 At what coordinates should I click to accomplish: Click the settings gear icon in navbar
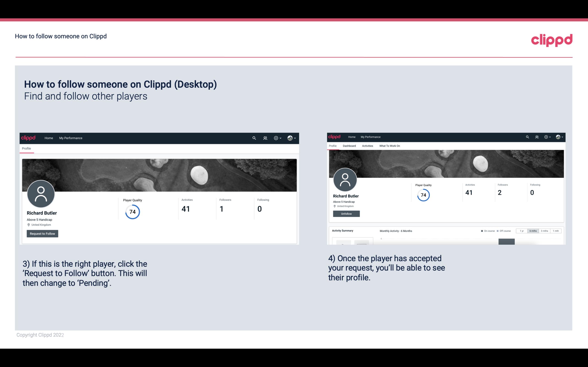tap(276, 138)
